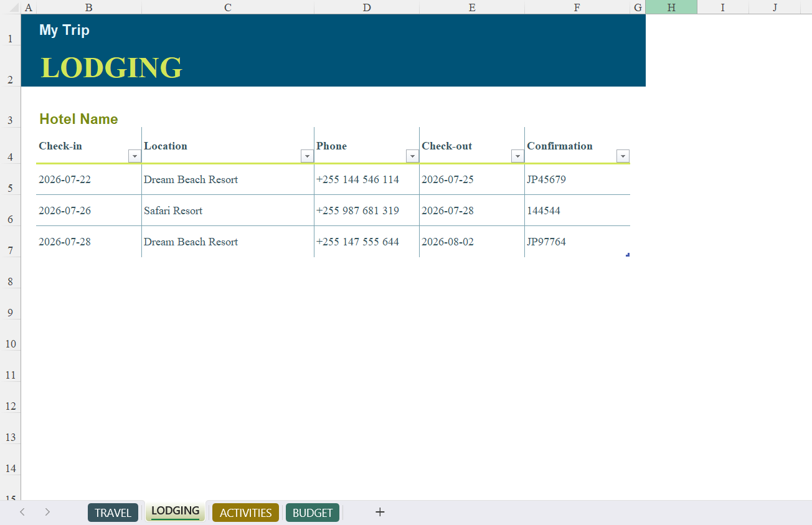The image size is (812, 525).
Task: Select the LODGING sheet tab
Action: tap(176, 511)
